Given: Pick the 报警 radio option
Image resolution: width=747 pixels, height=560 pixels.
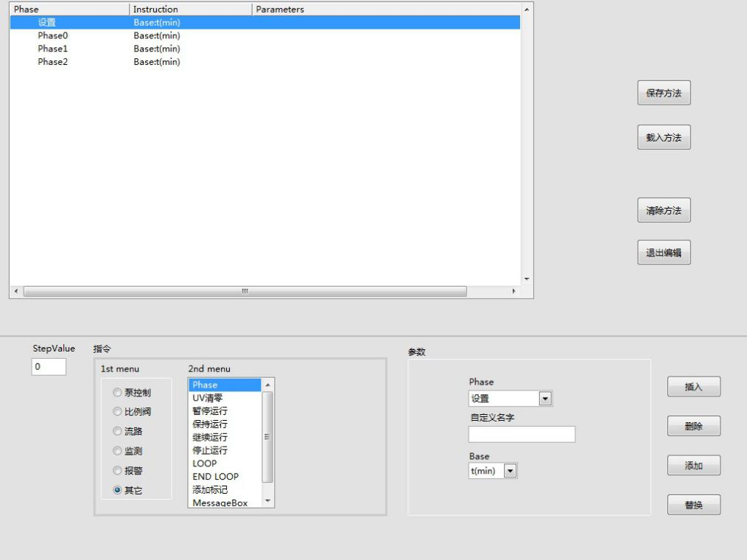Looking at the screenshot, I should 117,470.
